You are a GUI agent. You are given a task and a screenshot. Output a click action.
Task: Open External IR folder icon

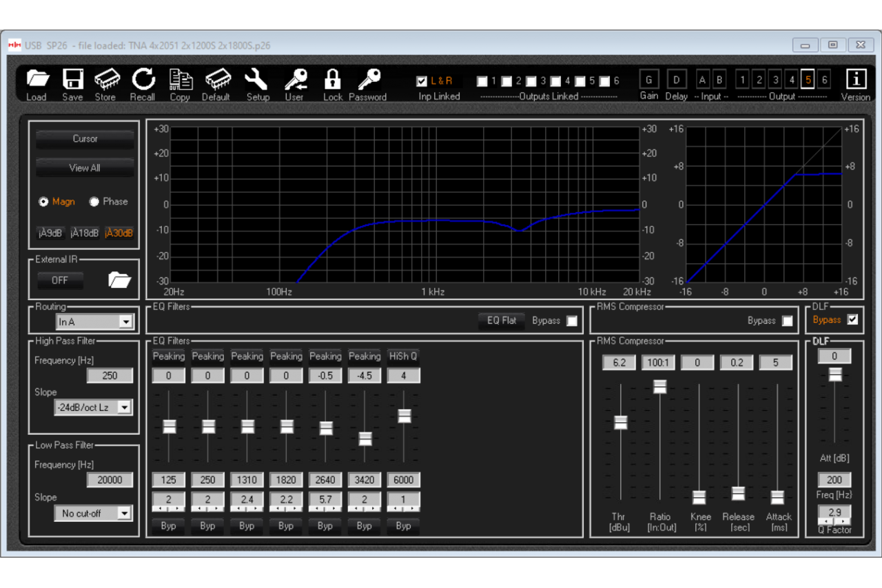(x=119, y=280)
